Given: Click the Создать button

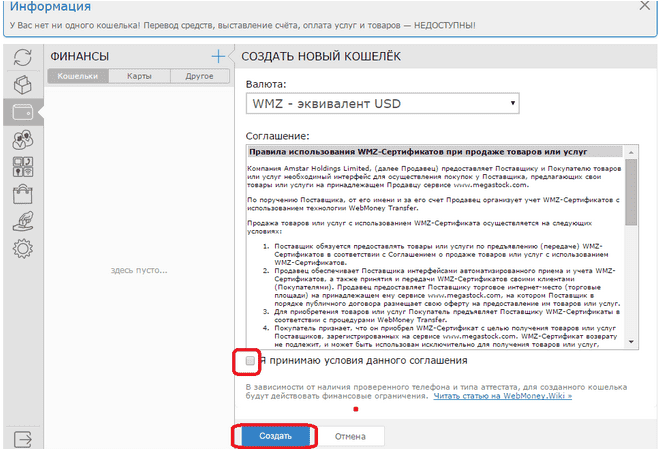Looking at the screenshot, I should 275,436.
